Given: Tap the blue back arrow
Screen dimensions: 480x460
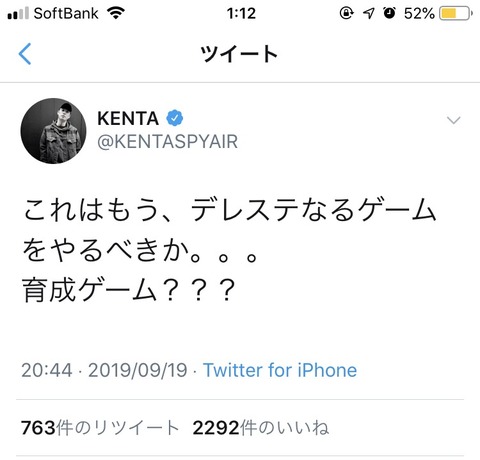Looking at the screenshot, I should tap(25, 54).
